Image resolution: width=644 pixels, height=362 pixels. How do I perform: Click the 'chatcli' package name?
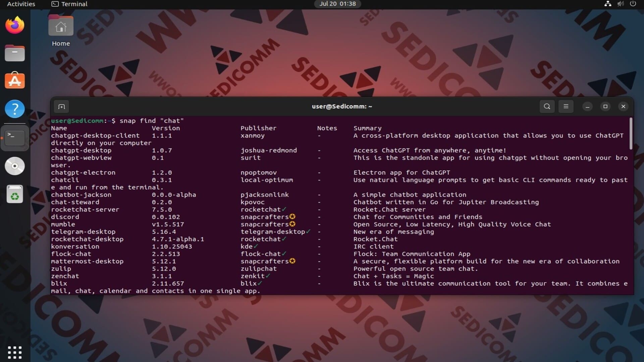(65, 180)
